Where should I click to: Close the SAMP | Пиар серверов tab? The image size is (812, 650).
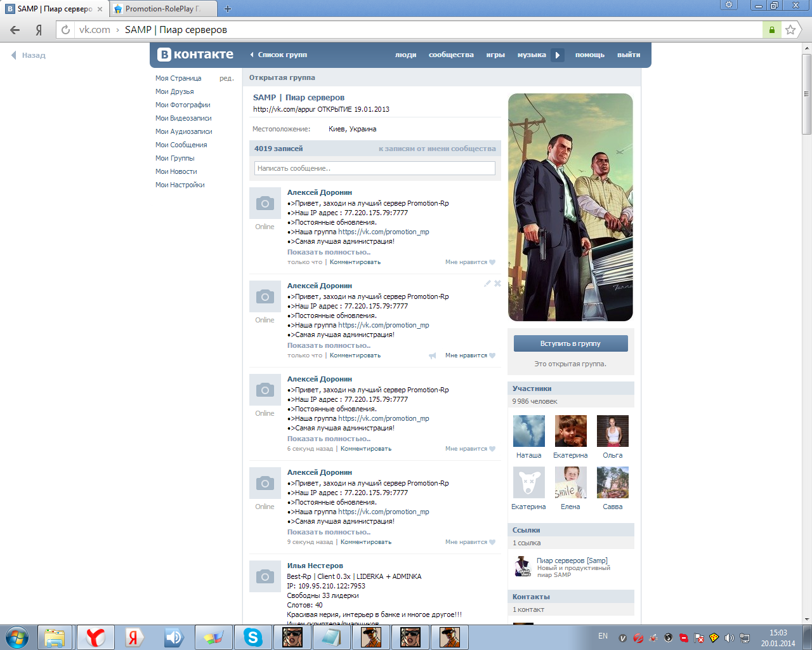click(100, 9)
